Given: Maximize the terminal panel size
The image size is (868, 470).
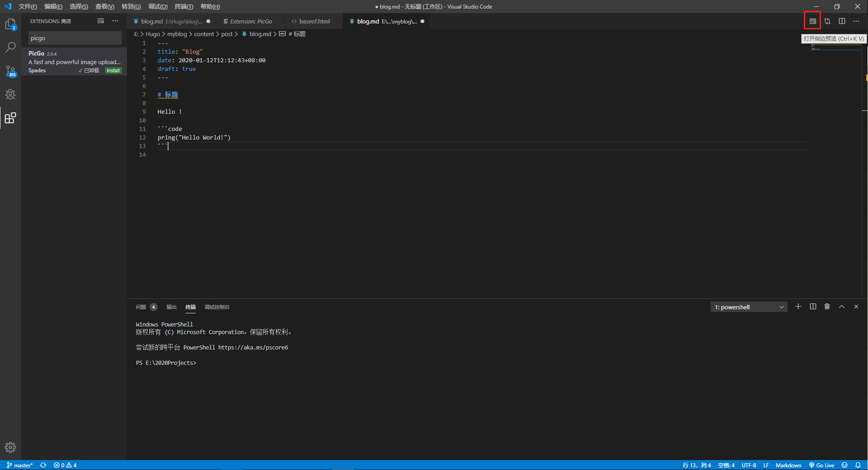Looking at the screenshot, I should (x=842, y=307).
